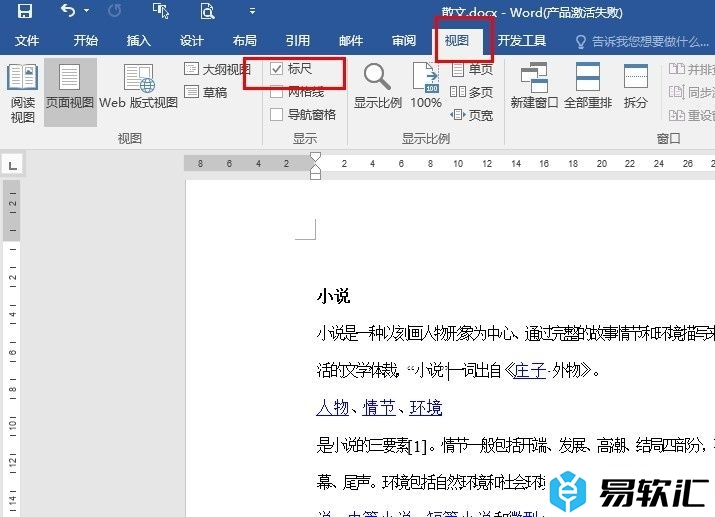Image resolution: width=715 pixels, height=517 pixels.
Task: Click the 小说 heading text
Action: [x=333, y=296]
